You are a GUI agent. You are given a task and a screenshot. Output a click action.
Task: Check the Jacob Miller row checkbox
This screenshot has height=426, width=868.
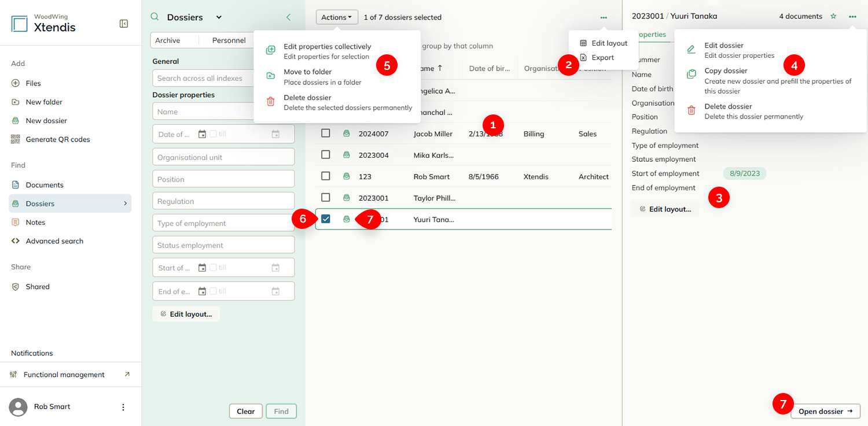[326, 133]
